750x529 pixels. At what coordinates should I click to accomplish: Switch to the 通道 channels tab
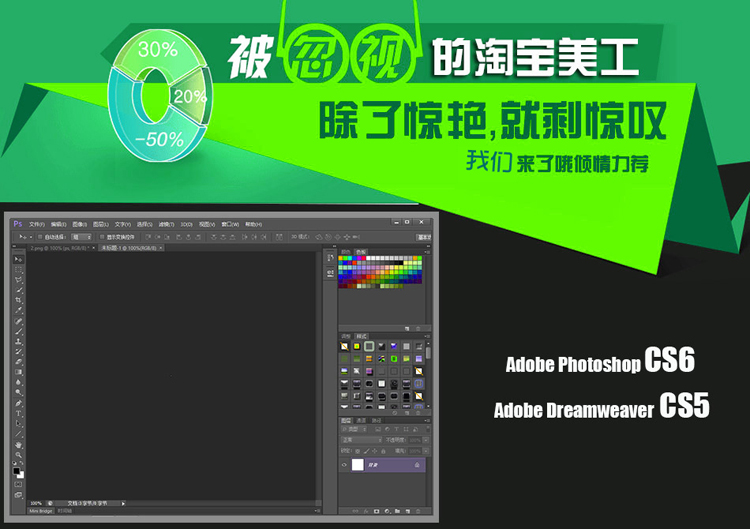click(x=361, y=420)
